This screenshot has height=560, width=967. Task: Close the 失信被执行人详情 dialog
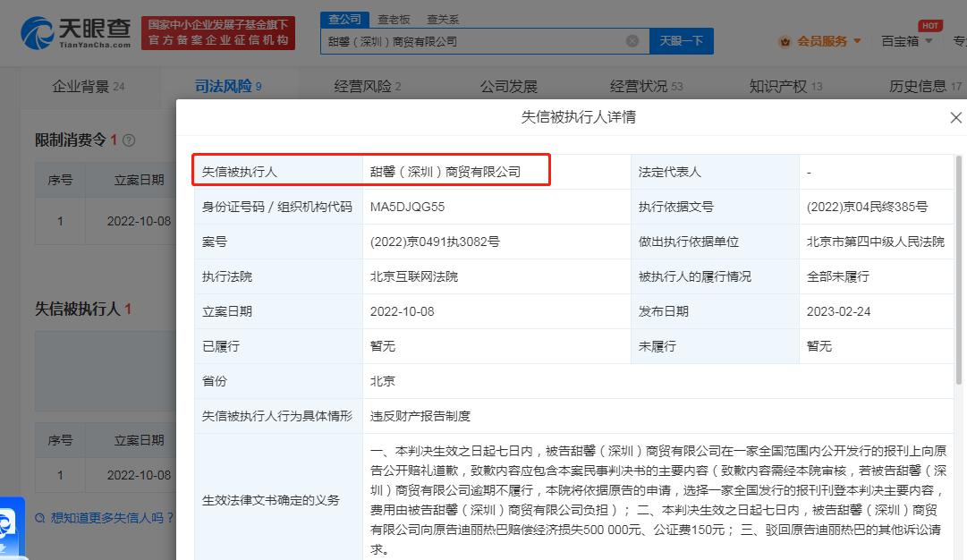[x=955, y=117]
